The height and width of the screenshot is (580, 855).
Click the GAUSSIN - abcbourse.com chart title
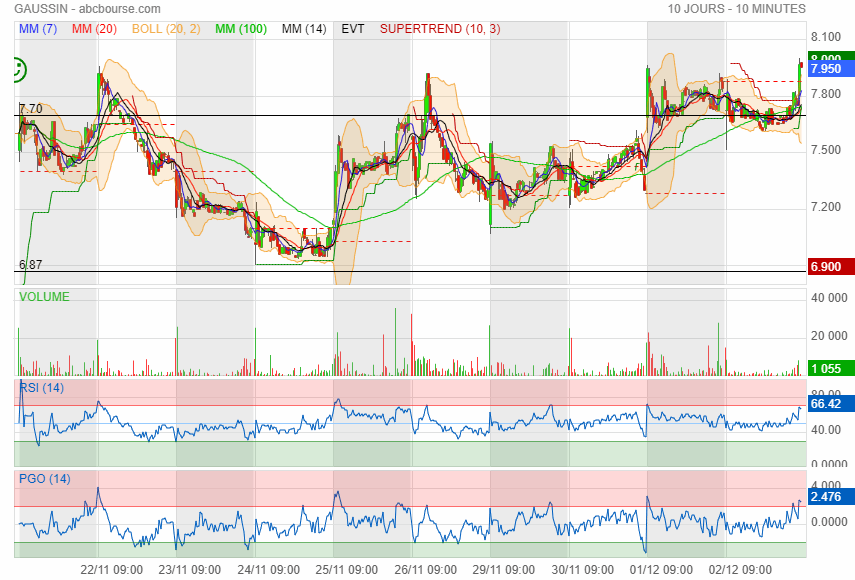(87, 9)
